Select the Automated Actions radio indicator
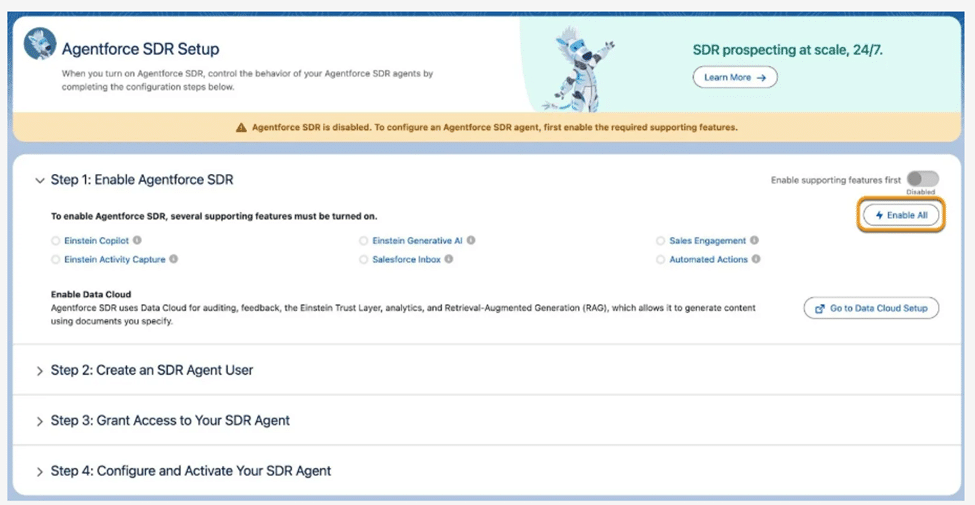The height and width of the screenshot is (505, 975). pyautogui.click(x=661, y=259)
